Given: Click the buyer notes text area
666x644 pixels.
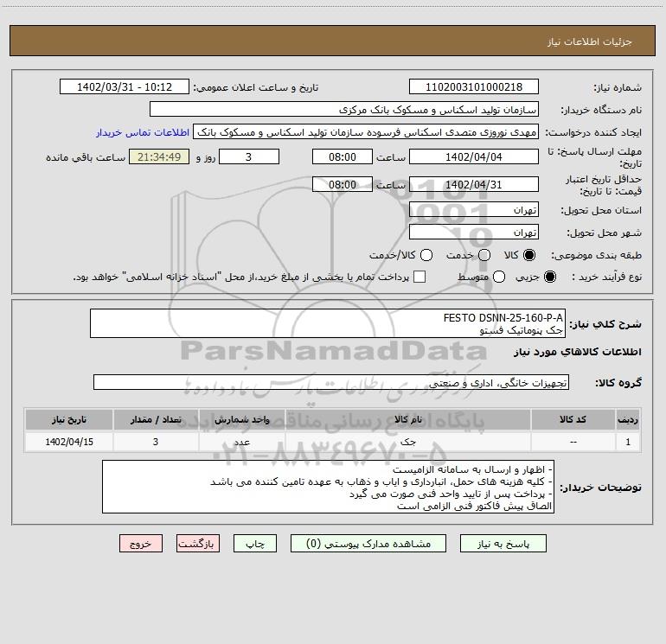Looking at the screenshot, I should pos(329,487).
